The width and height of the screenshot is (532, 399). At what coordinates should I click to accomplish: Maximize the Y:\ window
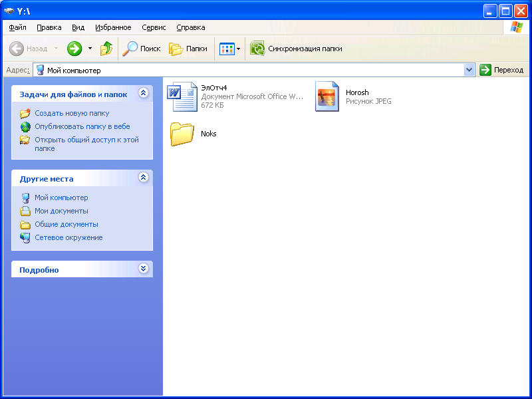505,11
